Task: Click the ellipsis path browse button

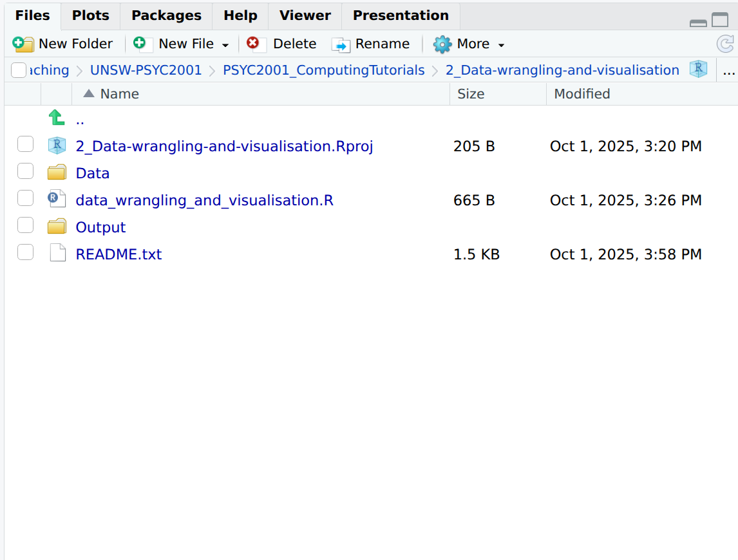Action: point(728,70)
